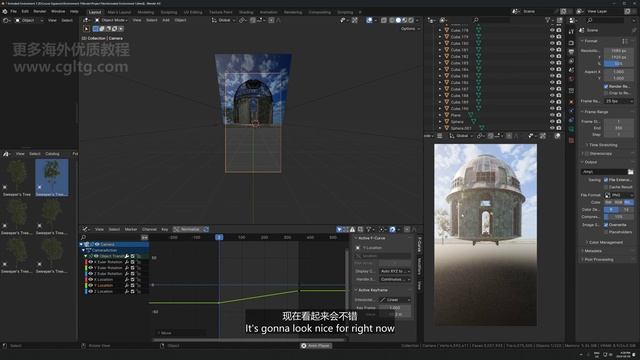Toggle the Placeholders checkbox
This screenshot has height=360, width=640.
click(x=606, y=232)
